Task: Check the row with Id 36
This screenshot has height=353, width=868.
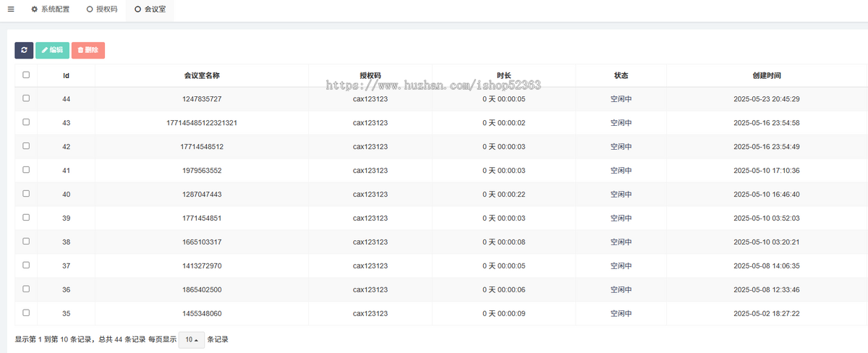Action: click(26, 289)
